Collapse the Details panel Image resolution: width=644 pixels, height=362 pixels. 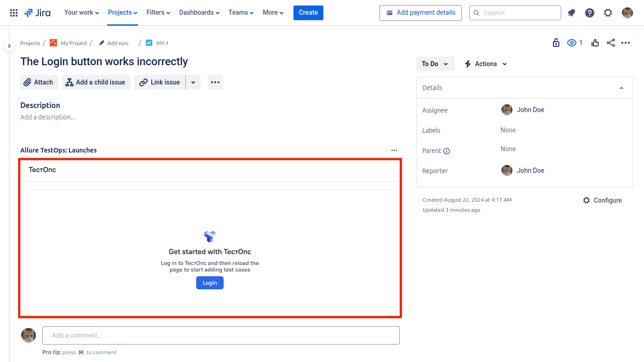621,88
